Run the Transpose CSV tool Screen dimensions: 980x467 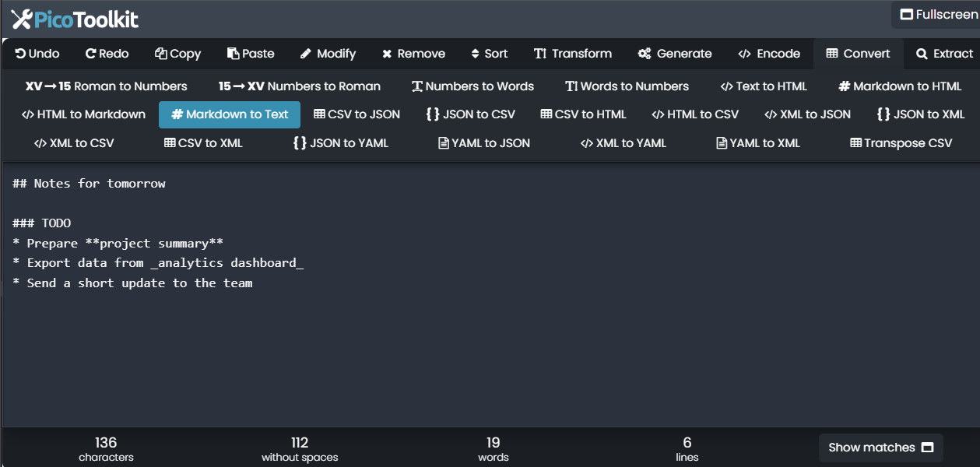pos(901,143)
